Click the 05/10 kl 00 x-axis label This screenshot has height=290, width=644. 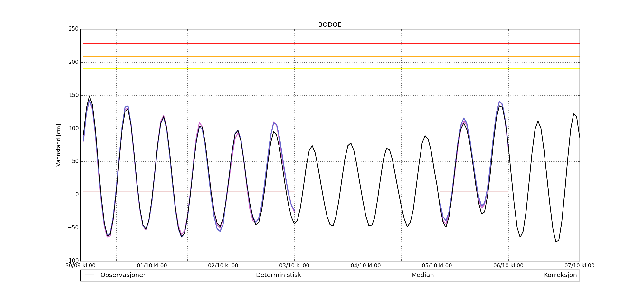[437, 266]
